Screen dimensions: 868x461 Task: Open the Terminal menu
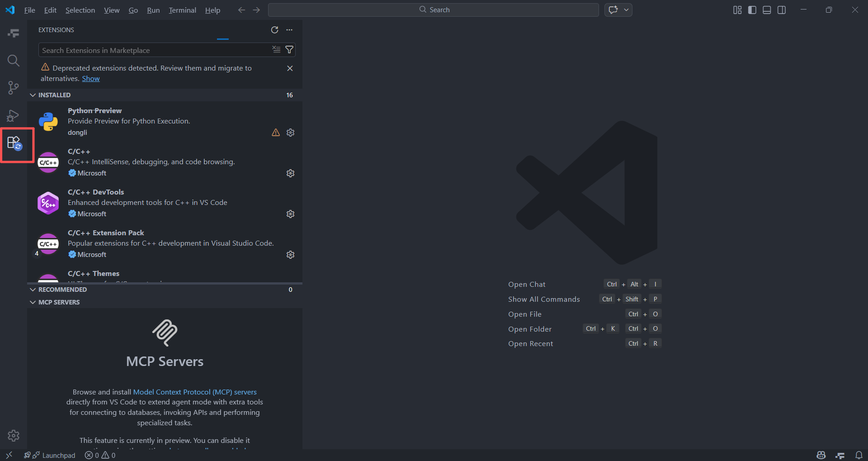tap(182, 10)
